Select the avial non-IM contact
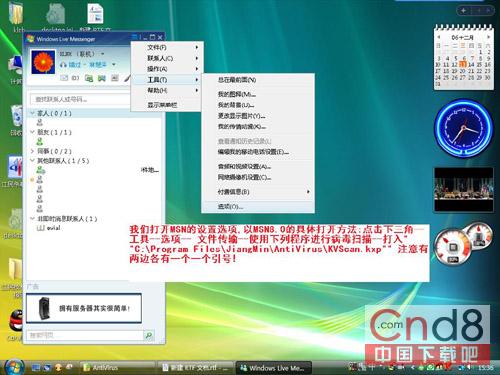The image size is (500, 375). pyautogui.click(x=49, y=228)
